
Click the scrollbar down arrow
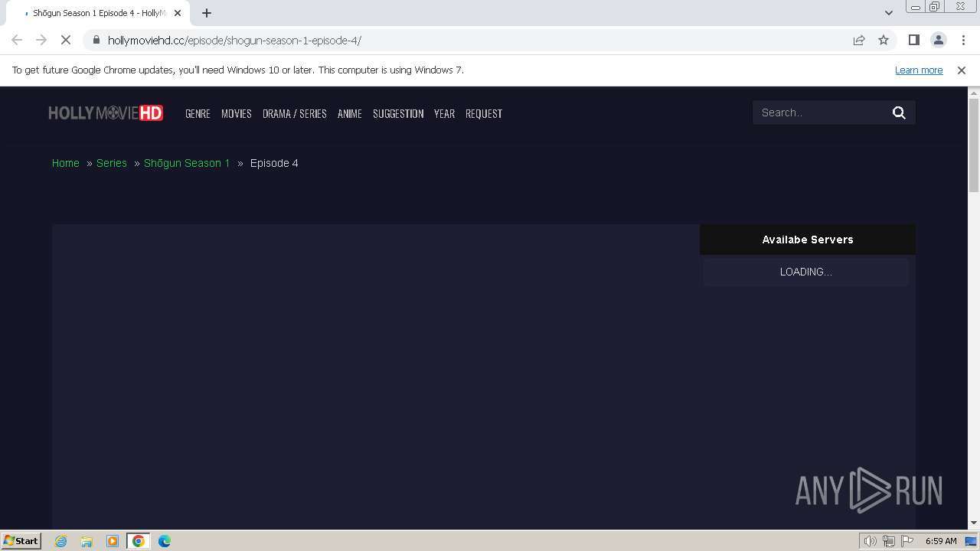click(x=974, y=523)
